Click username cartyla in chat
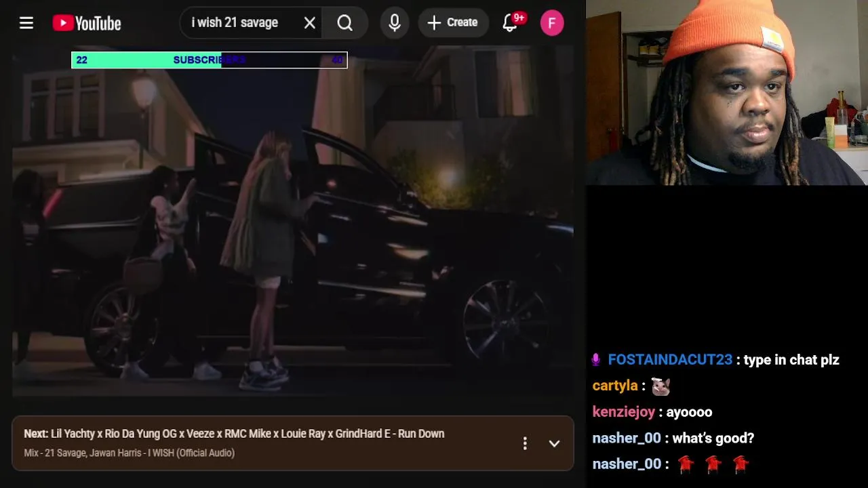This screenshot has height=488, width=868. click(x=615, y=386)
